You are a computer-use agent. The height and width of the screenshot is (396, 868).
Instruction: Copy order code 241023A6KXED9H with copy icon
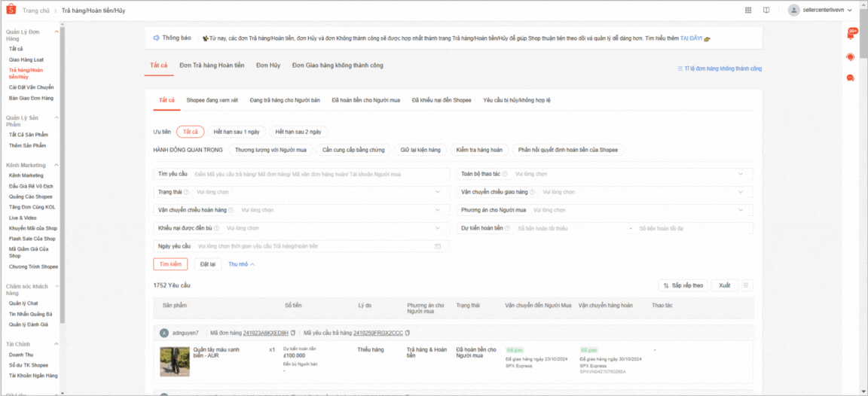293,332
